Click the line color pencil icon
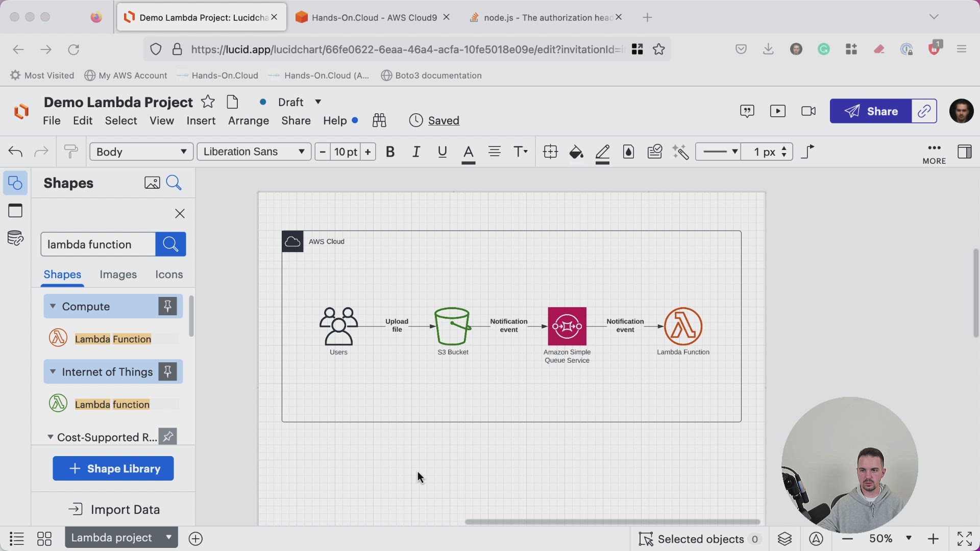980x551 pixels. coord(602,152)
